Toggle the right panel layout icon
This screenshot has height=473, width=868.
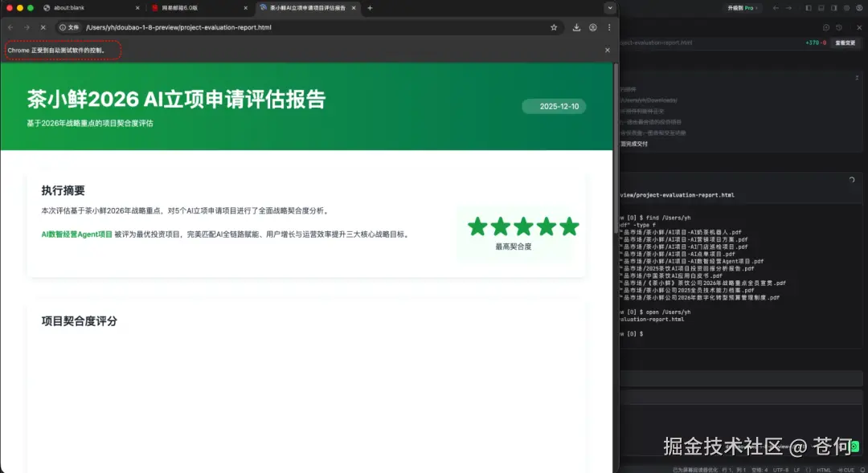833,7
